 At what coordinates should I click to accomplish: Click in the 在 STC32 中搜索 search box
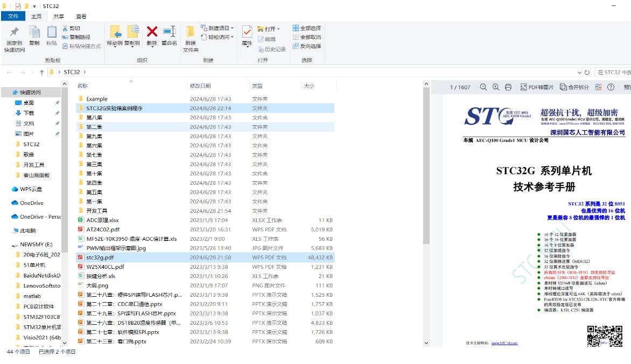pos(613,73)
